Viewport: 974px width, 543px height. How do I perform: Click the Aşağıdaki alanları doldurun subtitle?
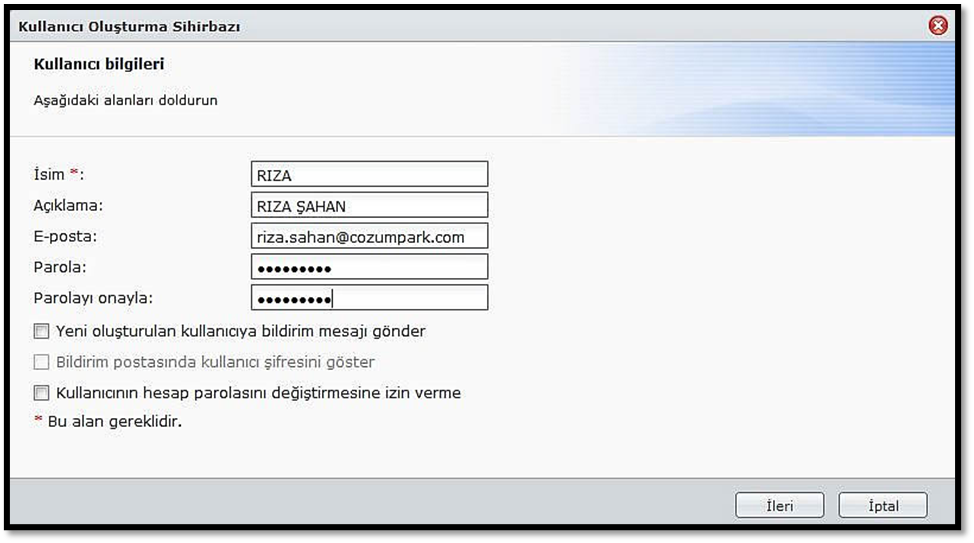point(125,100)
